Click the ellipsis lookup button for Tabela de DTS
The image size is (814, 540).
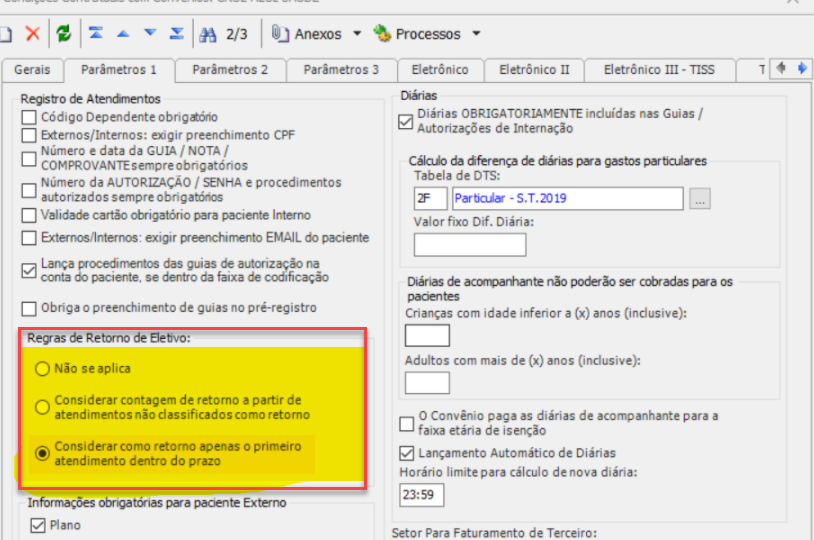pyautogui.click(x=700, y=199)
